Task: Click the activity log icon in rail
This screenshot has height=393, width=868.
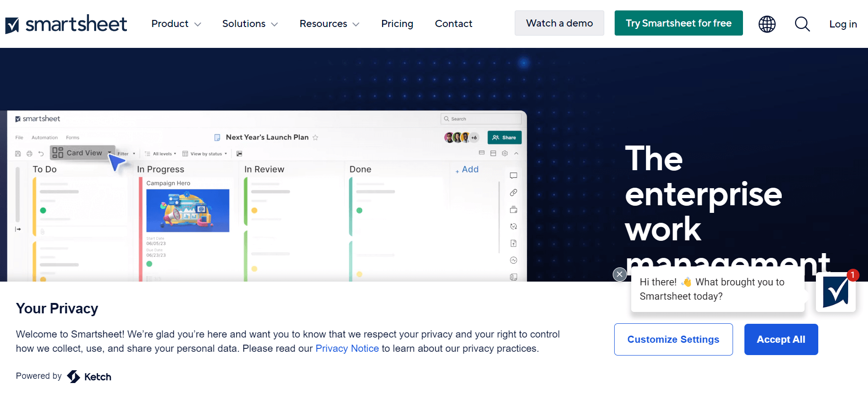Action: pos(513,260)
